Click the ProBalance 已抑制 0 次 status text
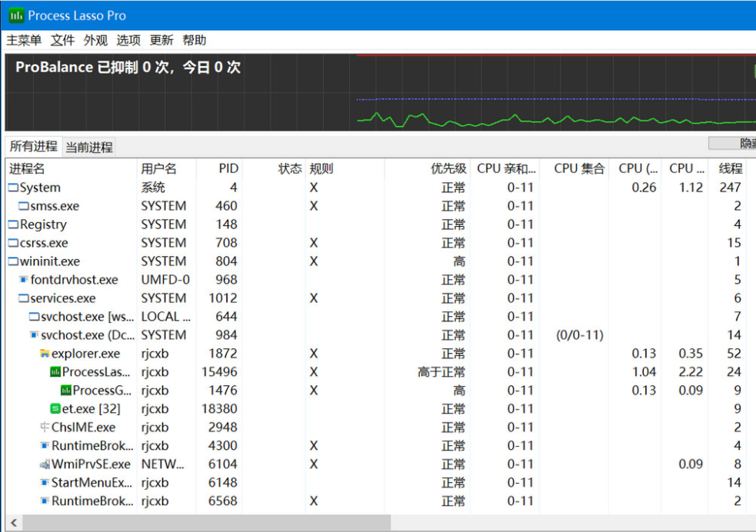The width and height of the screenshot is (756, 532). pyautogui.click(x=128, y=67)
